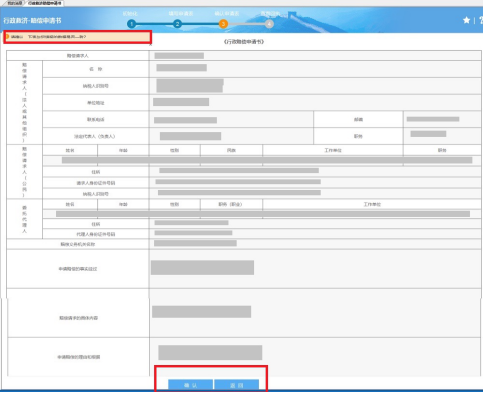483x393 pixels.
Task: Select step 1 circle in progress bar
Action: (x=132, y=24)
